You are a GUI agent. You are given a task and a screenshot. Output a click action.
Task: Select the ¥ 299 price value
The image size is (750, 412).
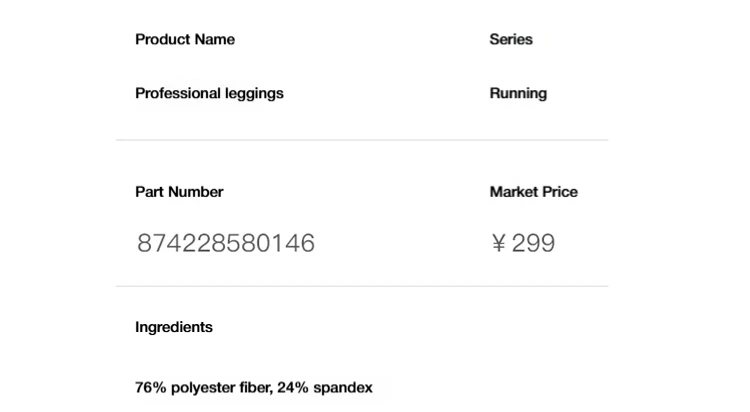pos(523,243)
